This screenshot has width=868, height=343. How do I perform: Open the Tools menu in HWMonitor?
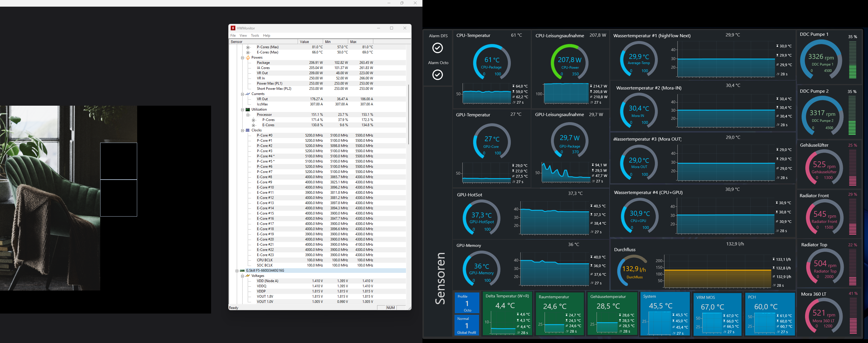(255, 36)
